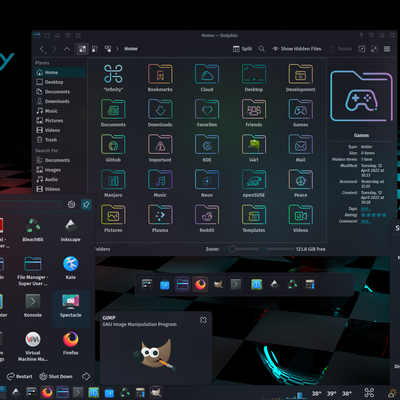Click the GIMP window preview thumbnail
Screen dimensions: 400x400
pyautogui.click(x=156, y=355)
